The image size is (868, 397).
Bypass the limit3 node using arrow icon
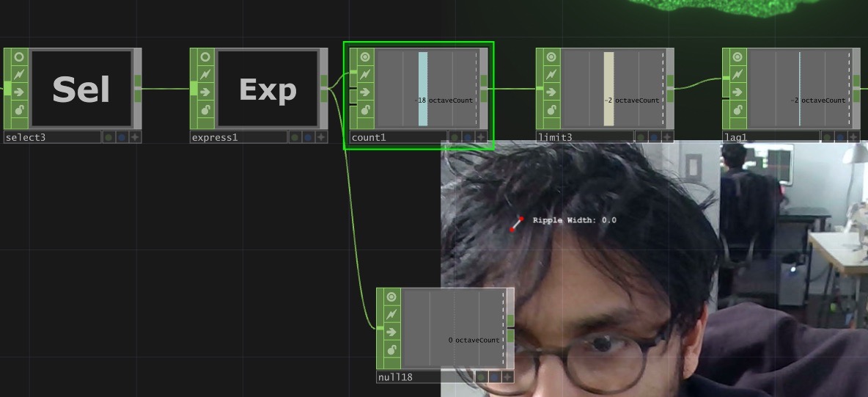click(551, 92)
